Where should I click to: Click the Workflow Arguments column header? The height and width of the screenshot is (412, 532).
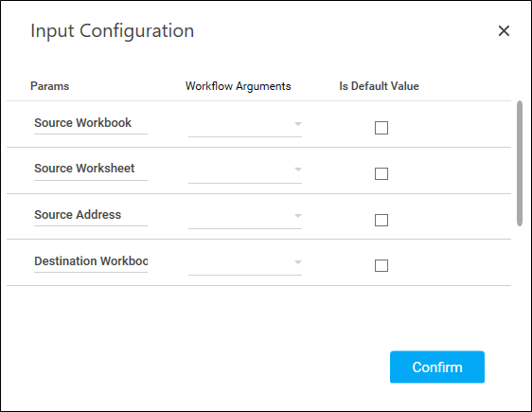(238, 86)
